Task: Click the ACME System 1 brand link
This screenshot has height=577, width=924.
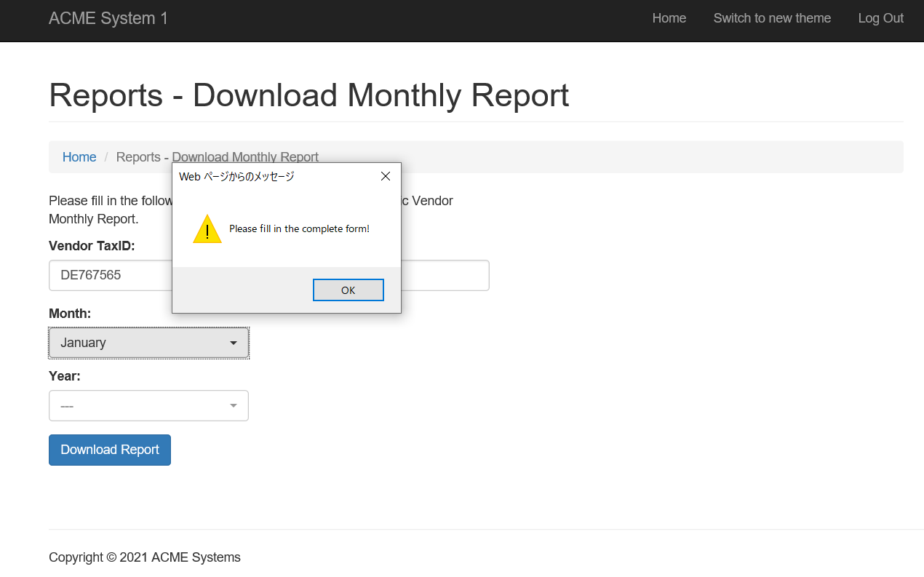Action: 108,18
